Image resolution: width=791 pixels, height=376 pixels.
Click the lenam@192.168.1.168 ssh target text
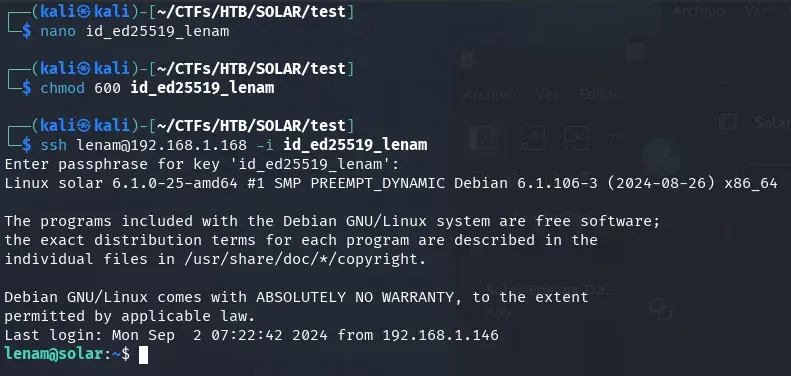click(161, 145)
